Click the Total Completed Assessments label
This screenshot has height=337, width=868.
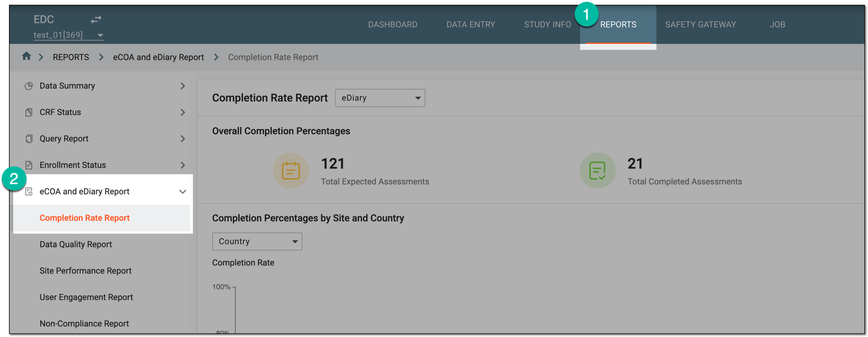(x=685, y=182)
